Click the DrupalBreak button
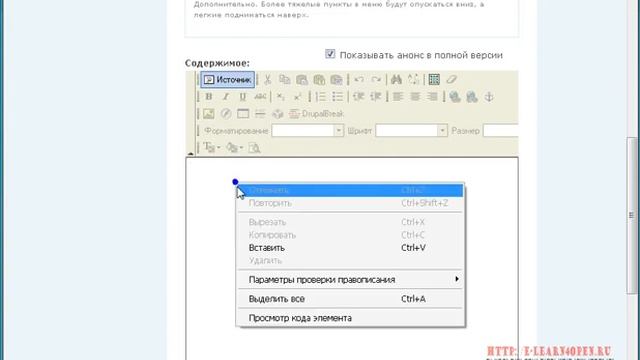 316,114
